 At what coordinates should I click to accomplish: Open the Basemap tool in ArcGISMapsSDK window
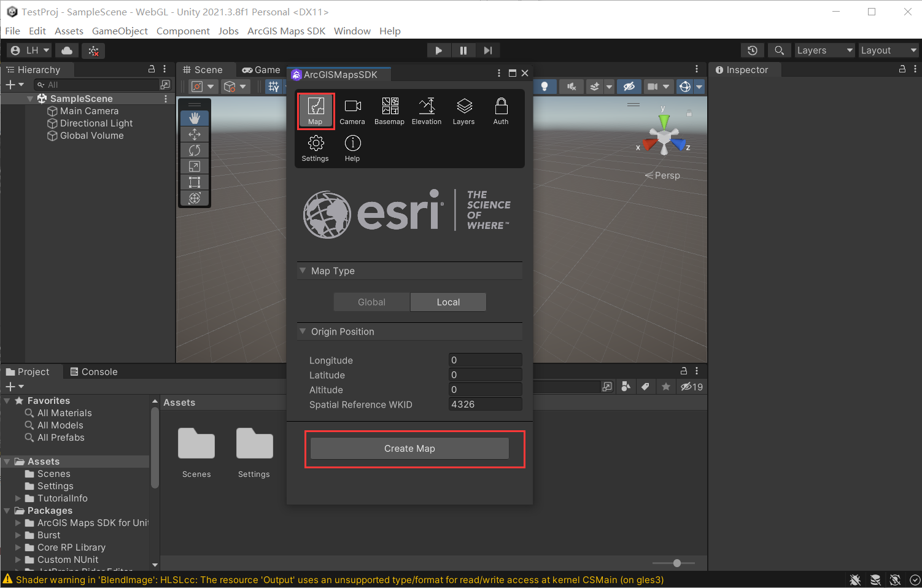tap(390, 111)
